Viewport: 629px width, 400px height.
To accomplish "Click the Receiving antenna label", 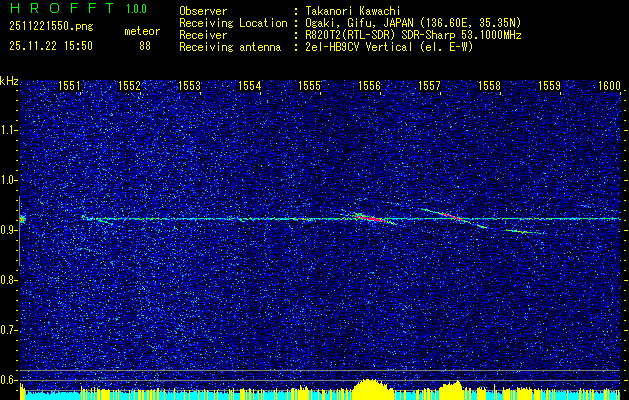I will [x=230, y=47].
